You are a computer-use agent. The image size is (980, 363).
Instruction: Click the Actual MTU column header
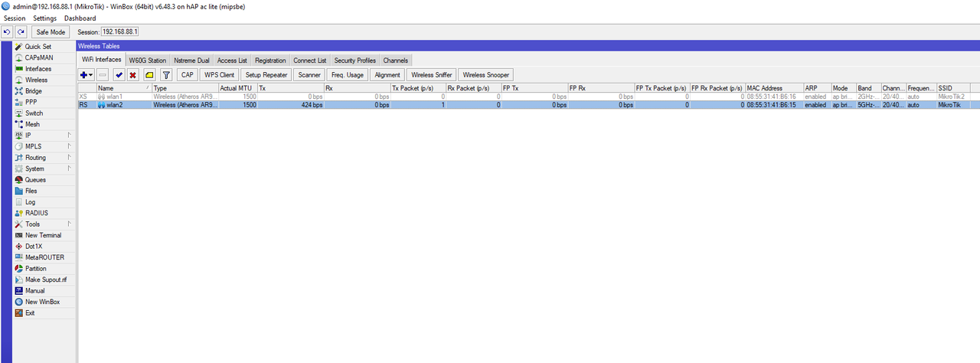click(237, 88)
